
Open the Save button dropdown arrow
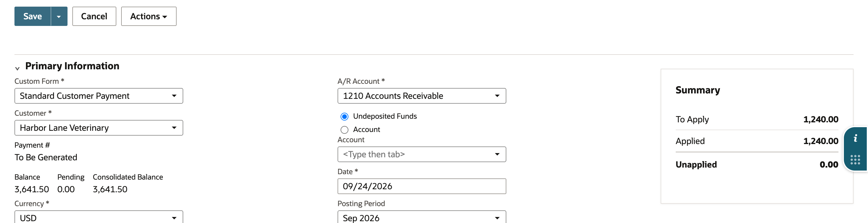(59, 16)
